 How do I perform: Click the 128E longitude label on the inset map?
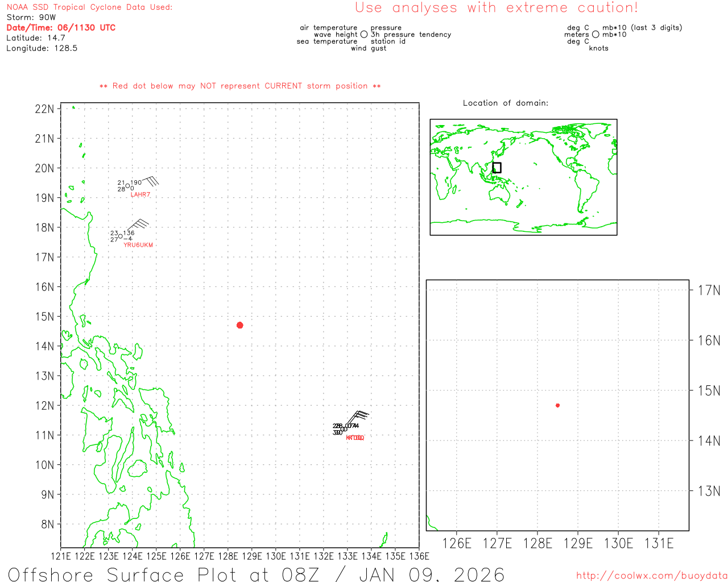coord(537,543)
